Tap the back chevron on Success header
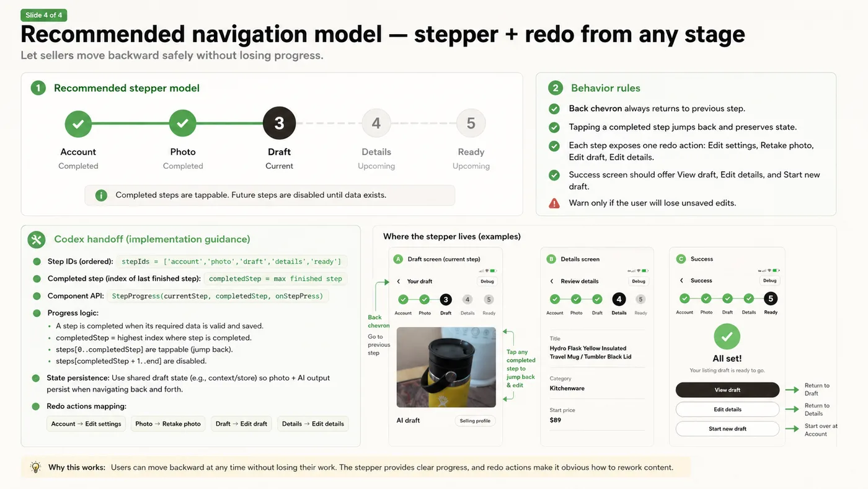This screenshot has height=489, width=868. [681, 280]
